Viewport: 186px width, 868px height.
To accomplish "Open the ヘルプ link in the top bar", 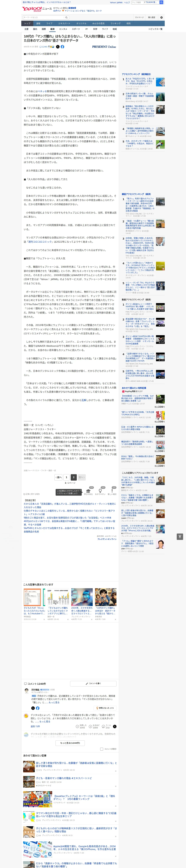I will pos(127,2).
